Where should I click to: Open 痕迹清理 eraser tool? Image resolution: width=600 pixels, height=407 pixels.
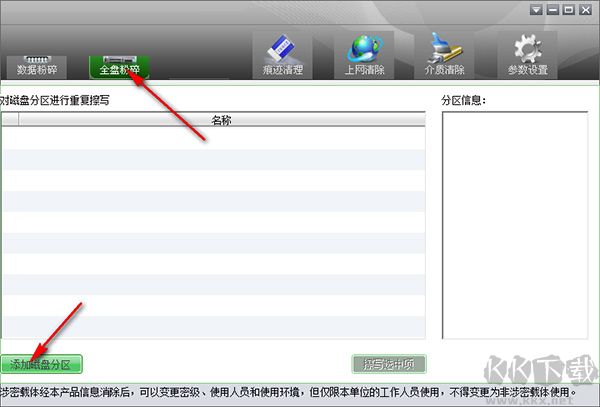283,55
